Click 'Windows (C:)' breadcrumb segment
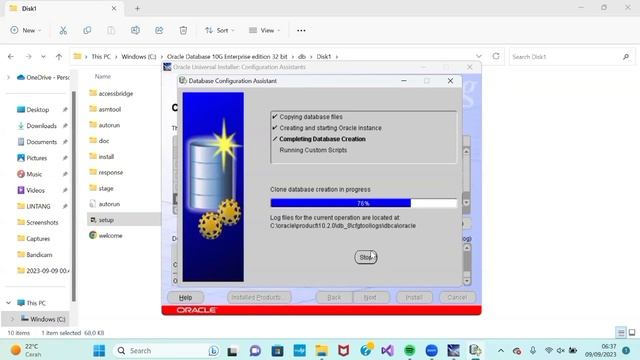The image size is (640, 360). tap(139, 56)
